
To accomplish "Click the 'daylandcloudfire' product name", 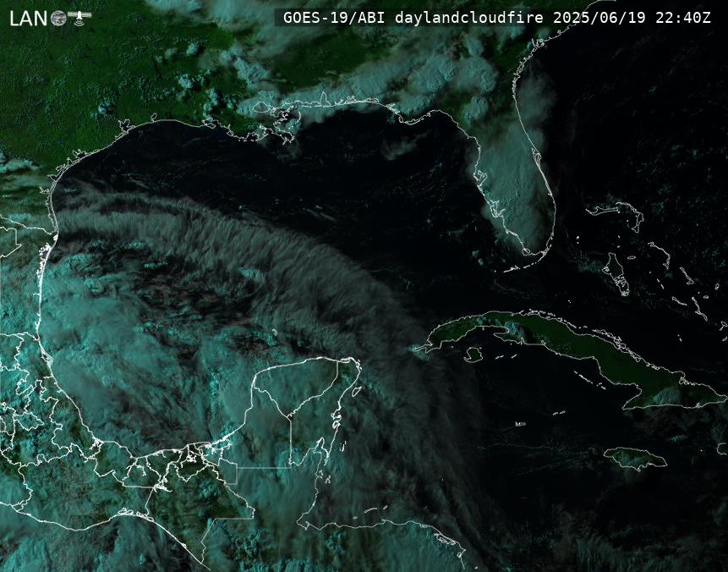I will click(x=469, y=18).
